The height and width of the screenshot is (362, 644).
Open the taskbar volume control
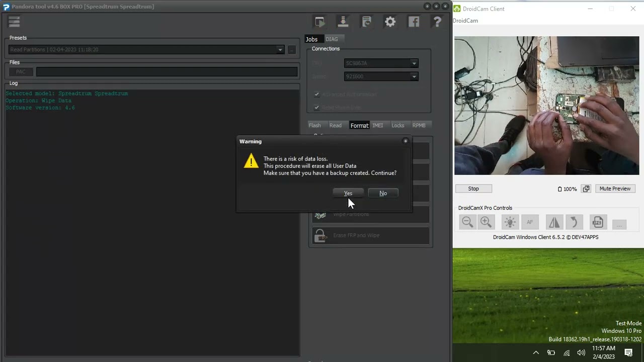(582, 353)
